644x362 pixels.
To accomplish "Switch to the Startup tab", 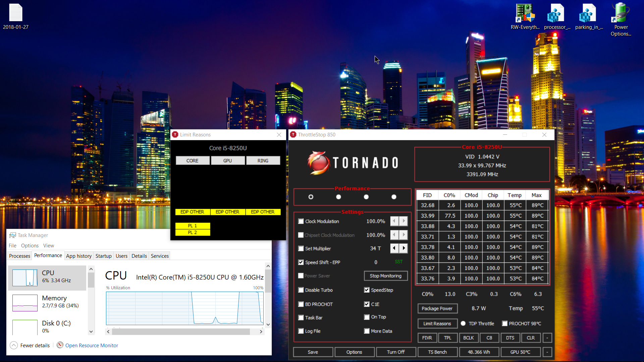I will [x=103, y=256].
